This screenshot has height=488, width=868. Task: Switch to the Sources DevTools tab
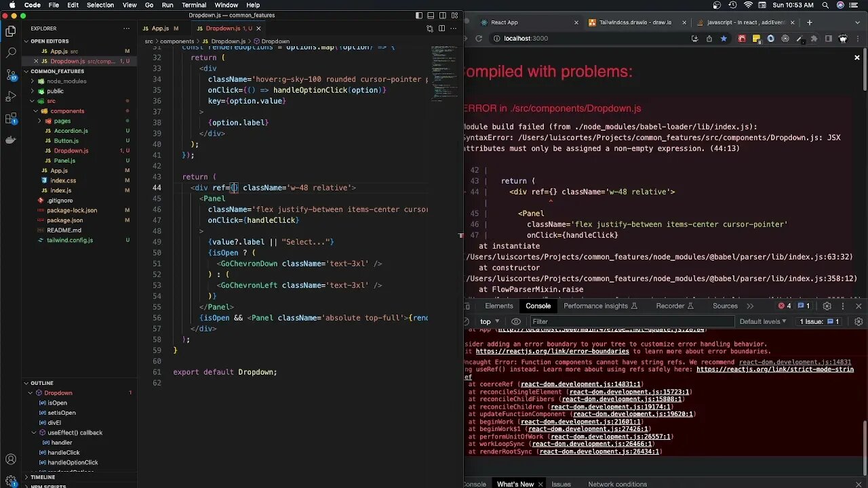click(725, 306)
